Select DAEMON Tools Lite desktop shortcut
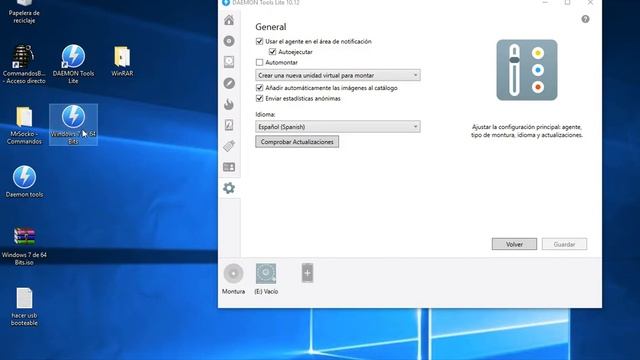640x360 pixels. click(x=73, y=64)
